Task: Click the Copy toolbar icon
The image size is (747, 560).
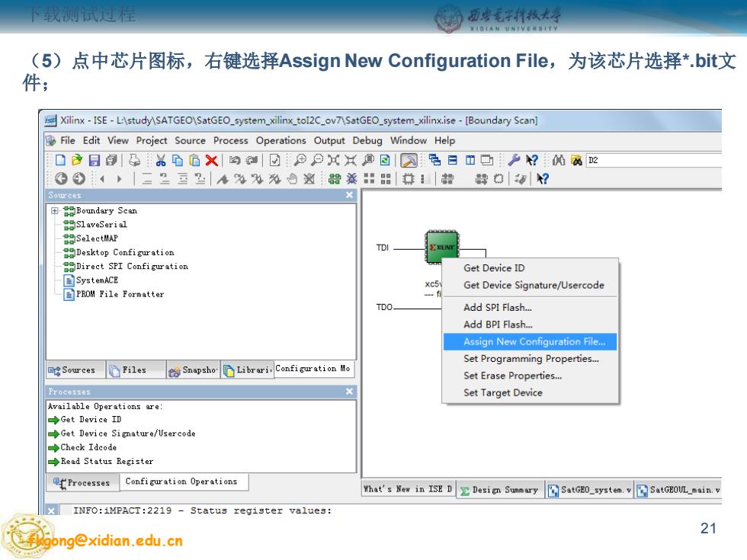Action: click(x=177, y=160)
